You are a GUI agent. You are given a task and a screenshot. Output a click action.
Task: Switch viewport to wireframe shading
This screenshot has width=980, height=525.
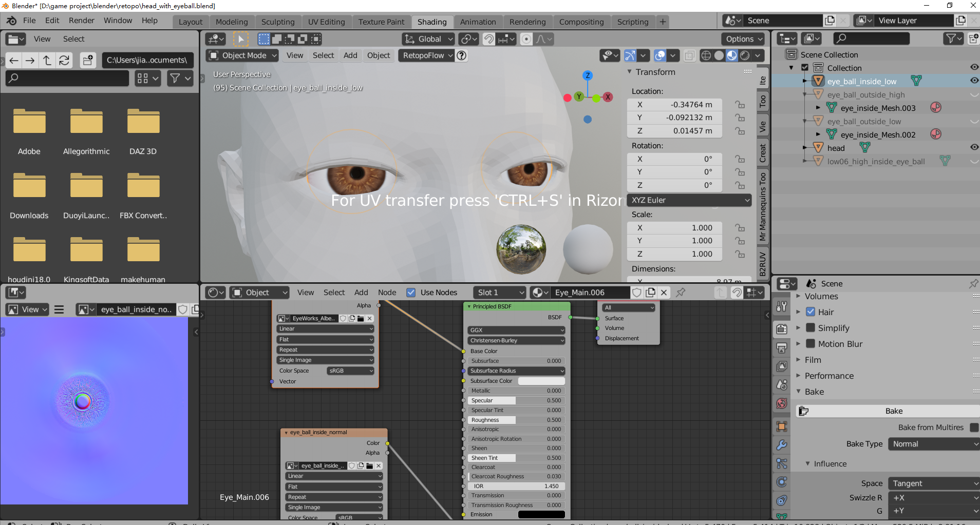[x=706, y=55]
